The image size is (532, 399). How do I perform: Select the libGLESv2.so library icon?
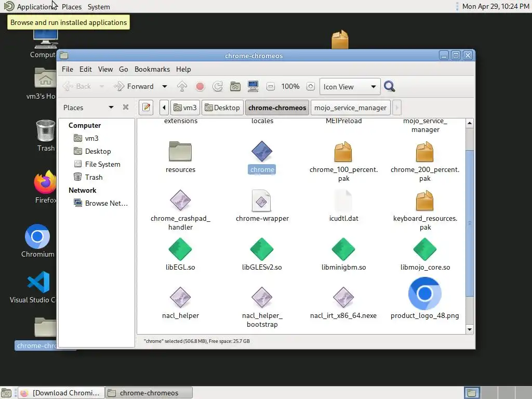tap(262, 249)
